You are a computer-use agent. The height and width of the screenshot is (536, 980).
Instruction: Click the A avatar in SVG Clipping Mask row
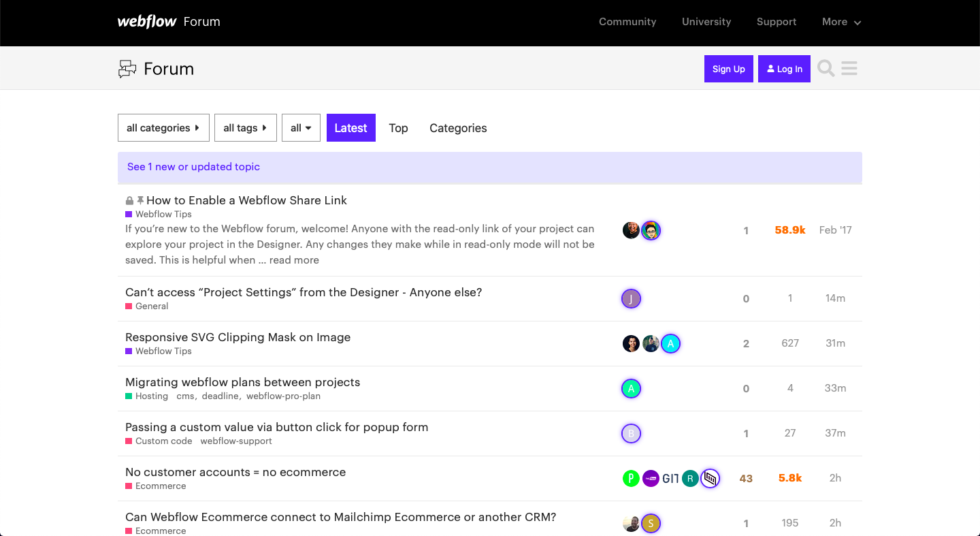(671, 343)
